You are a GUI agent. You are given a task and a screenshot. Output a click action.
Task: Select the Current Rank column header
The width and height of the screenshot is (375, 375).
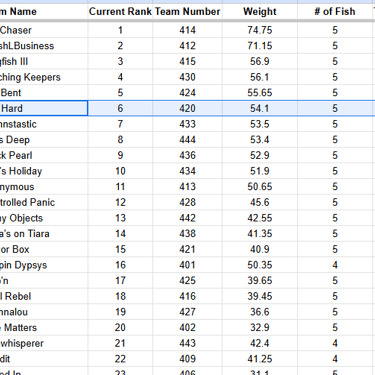(120, 12)
